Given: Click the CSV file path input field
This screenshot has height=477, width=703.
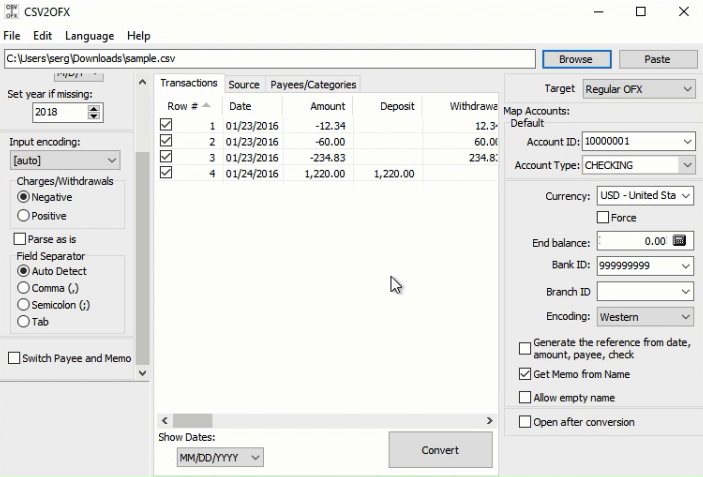Looking at the screenshot, I should [x=270, y=59].
